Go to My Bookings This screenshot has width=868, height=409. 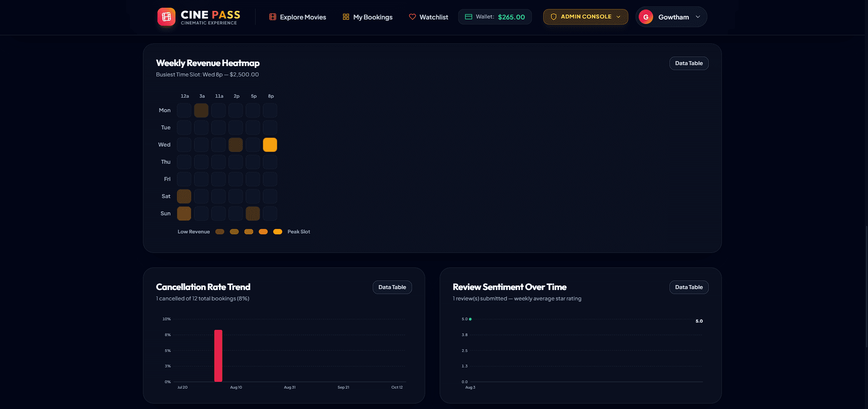click(368, 17)
